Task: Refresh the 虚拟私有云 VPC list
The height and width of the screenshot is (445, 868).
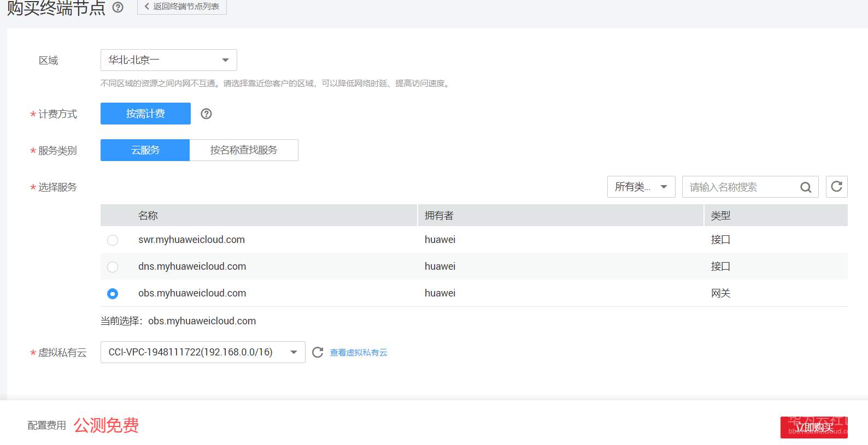Action: [x=318, y=352]
